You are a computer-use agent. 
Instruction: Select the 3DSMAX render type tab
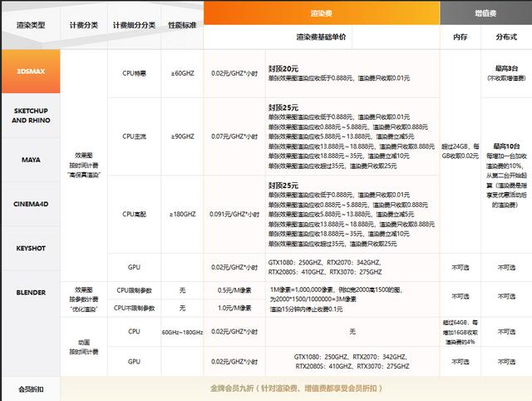click(x=31, y=72)
